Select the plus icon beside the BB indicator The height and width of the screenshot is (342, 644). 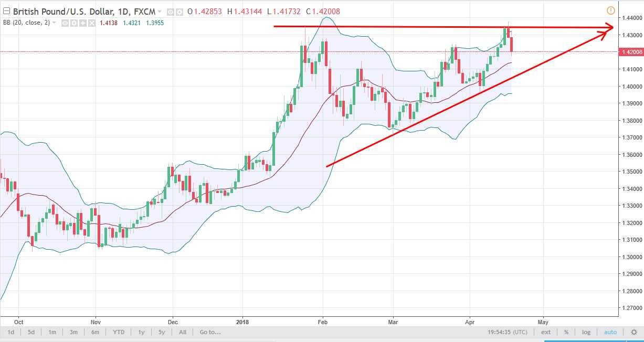pos(83,23)
